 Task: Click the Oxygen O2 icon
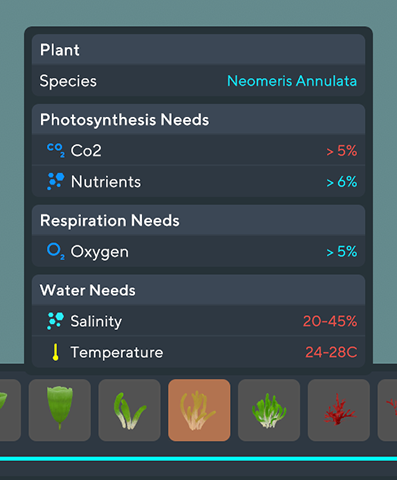(56, 251)
